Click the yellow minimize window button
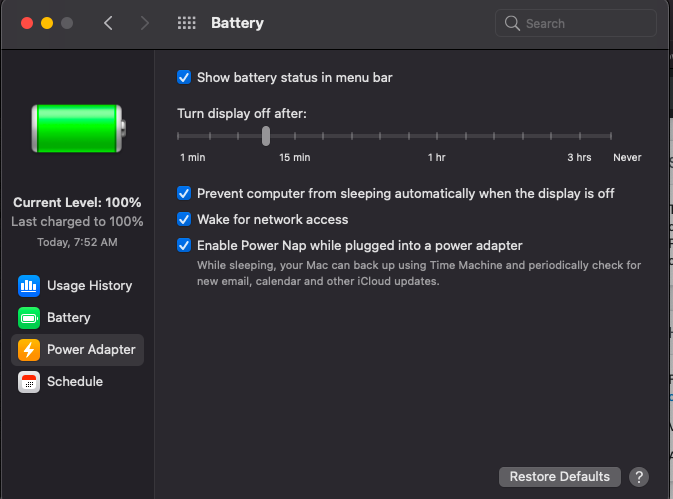 tap(47, 23)
